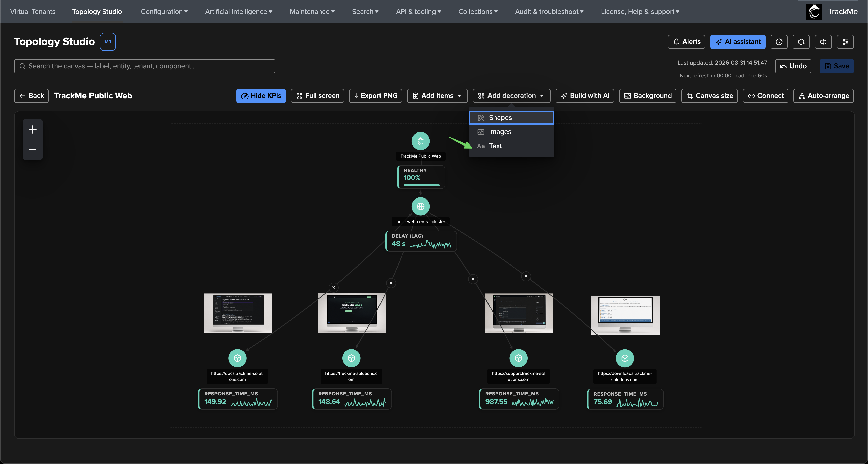The image size is (868, 464).
Task: Select the trackme-solutions.com cube node
Action: coord(351,358)
